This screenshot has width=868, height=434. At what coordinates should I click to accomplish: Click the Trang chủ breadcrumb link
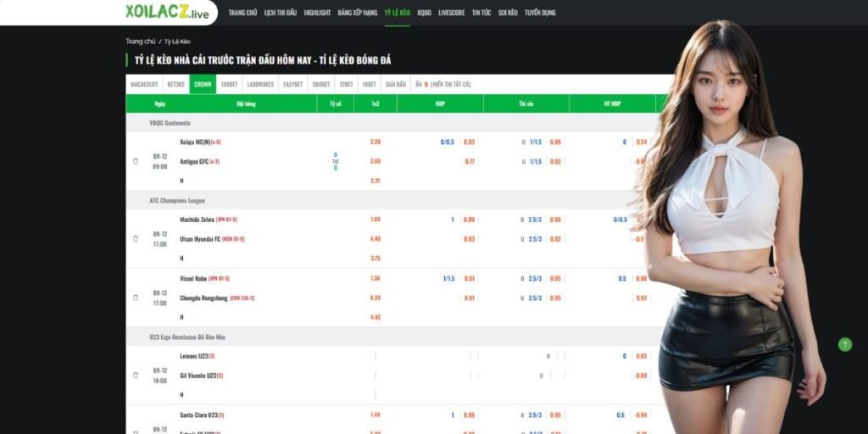coord(141,41)
